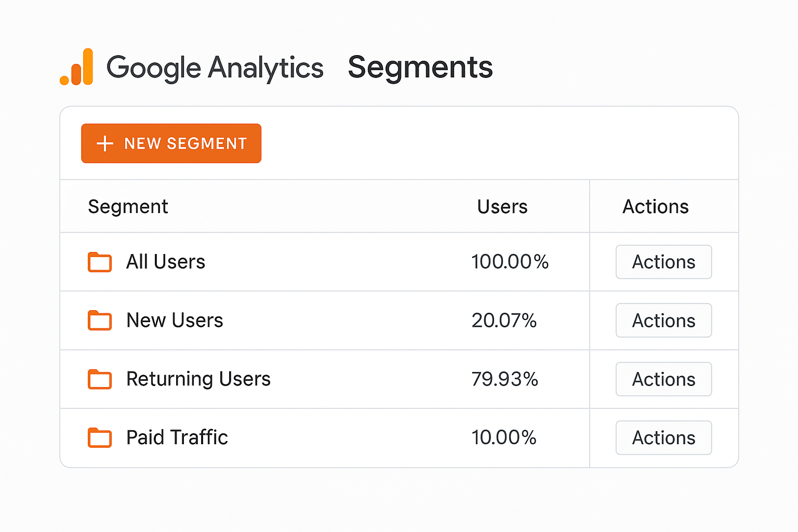Select the Paid Traffic segment name
This screenshot has width=798, height=532.
[x=176, y=437]
